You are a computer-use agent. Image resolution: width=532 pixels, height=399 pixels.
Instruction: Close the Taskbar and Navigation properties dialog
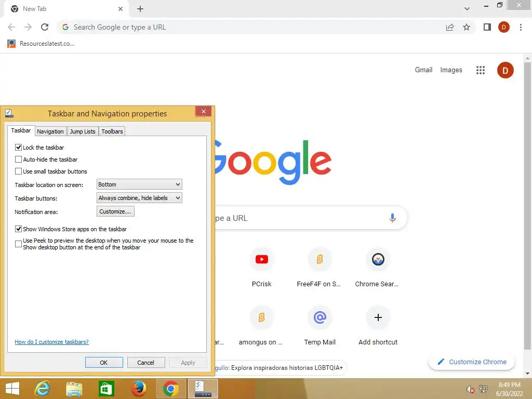(x=204, y=111)
